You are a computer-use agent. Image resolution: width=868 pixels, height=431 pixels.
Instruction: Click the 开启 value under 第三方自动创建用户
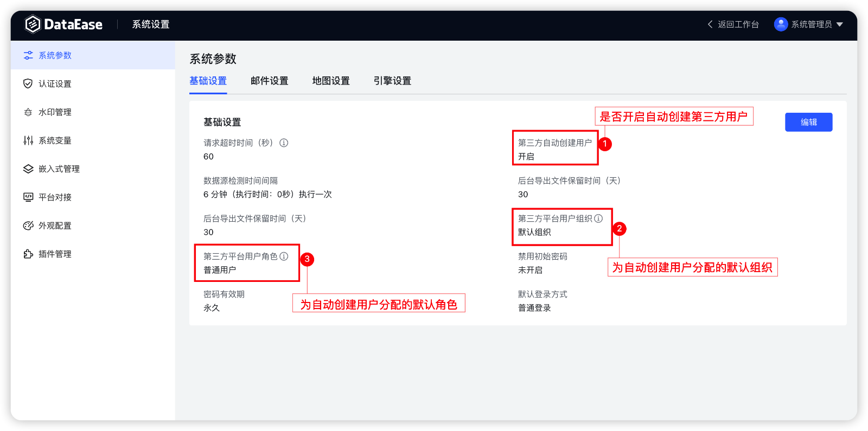tap(526, 156)
